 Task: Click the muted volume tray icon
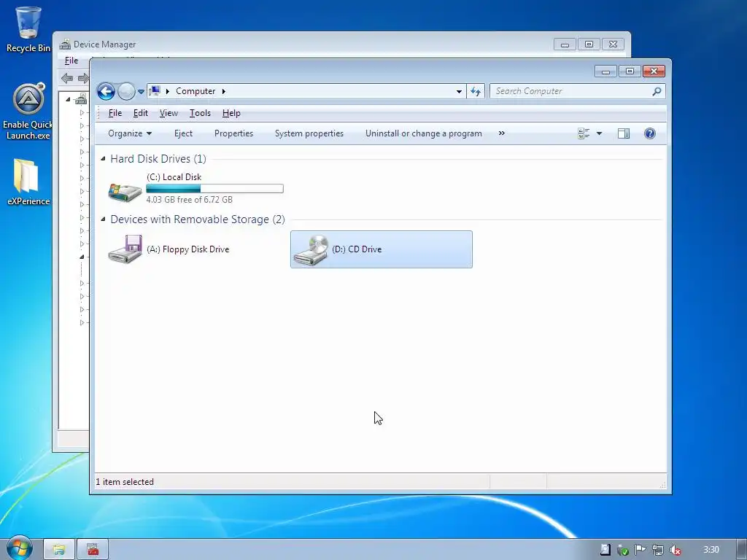coord(675,550)
